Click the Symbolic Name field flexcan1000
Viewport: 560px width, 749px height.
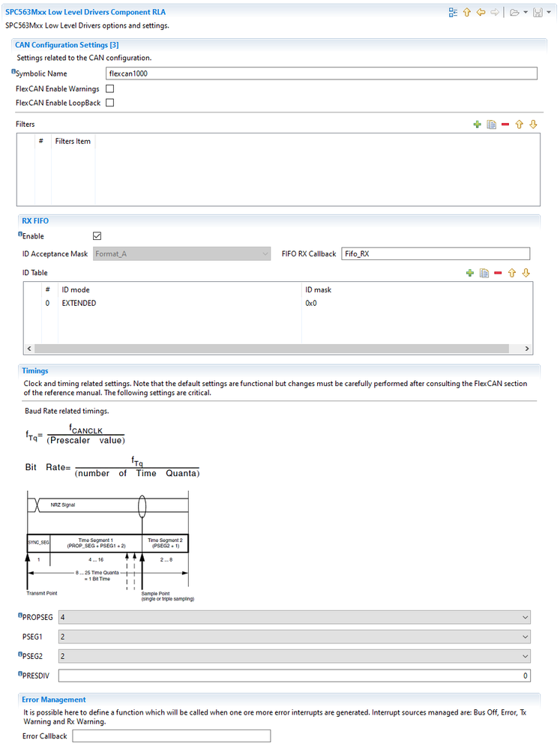321,73
